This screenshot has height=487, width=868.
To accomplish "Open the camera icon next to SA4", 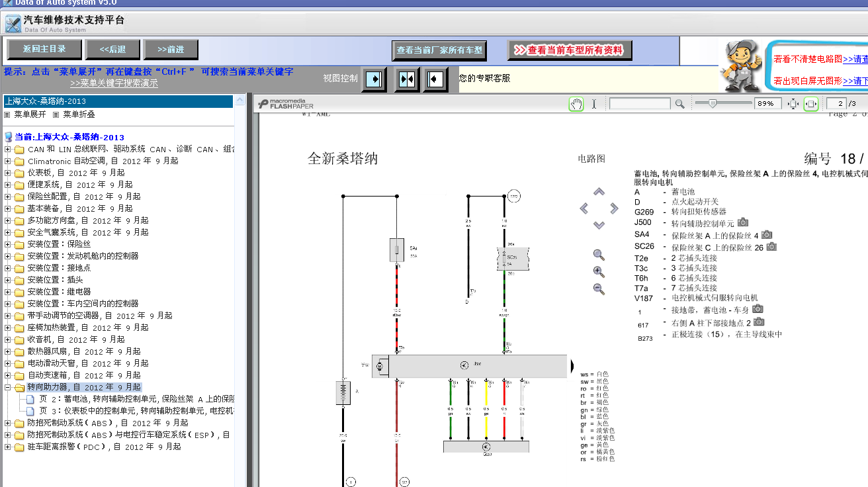I will pyautogui.click(x=767, y=234).
